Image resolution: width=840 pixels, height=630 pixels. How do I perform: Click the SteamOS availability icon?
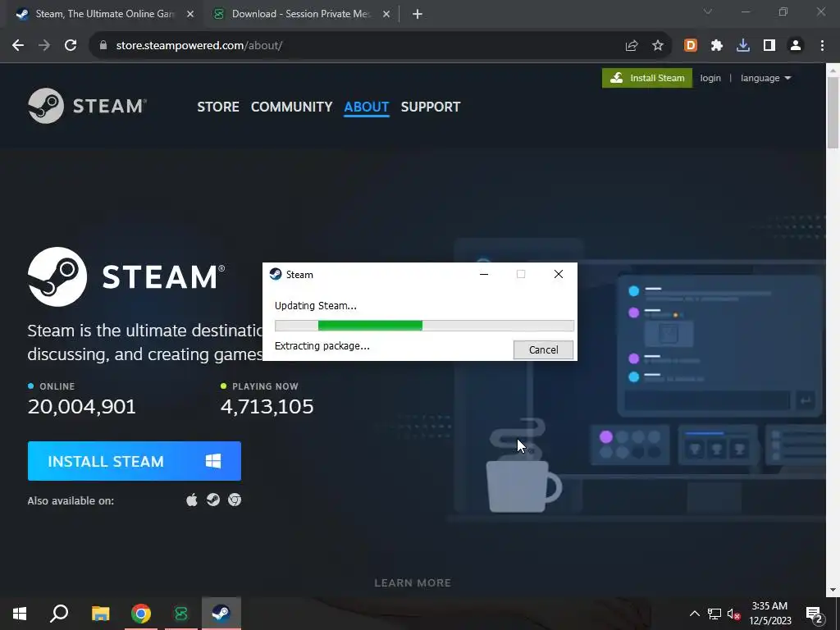coord(213,500)
